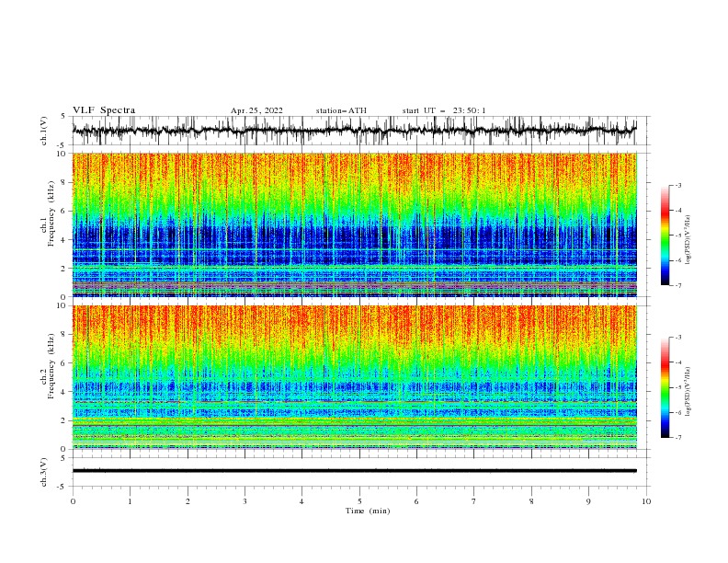
Task: Click time axis tick label "5"
Action: tap(359, 501)
